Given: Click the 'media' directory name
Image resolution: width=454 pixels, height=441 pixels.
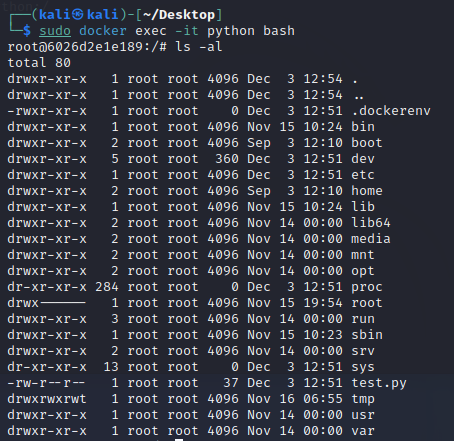Looking at the screenshot, I should point(371,239).
